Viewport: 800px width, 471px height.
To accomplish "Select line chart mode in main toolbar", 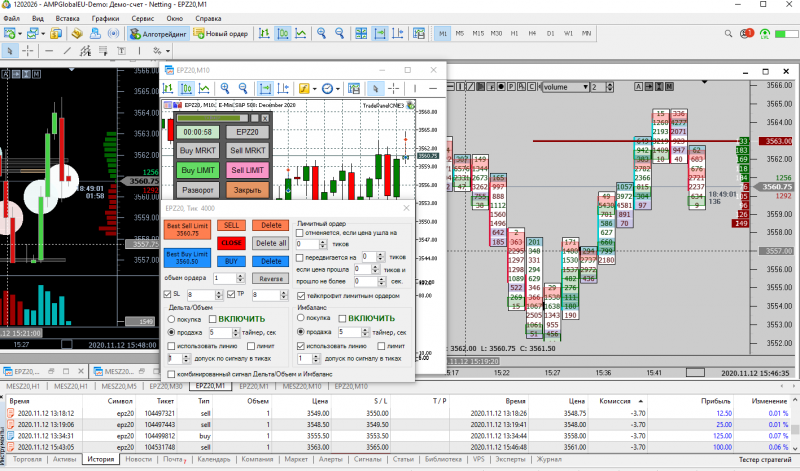I will pyautogui.click(x=301, y=34).
